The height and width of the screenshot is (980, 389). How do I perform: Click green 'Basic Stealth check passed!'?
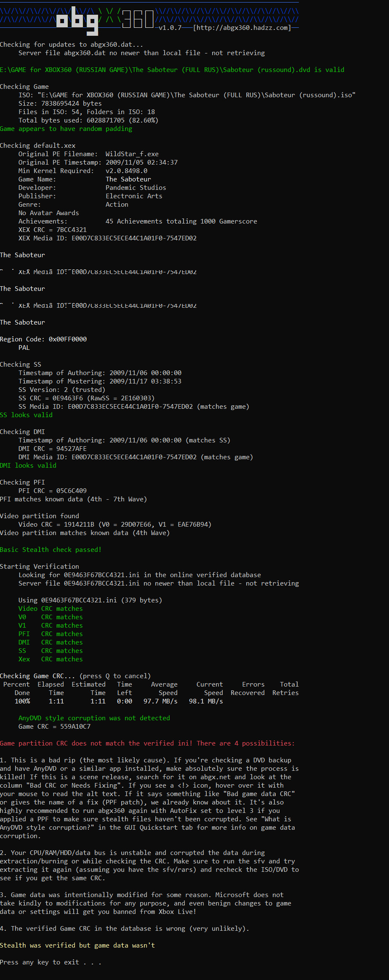click(x=51, y=550)
